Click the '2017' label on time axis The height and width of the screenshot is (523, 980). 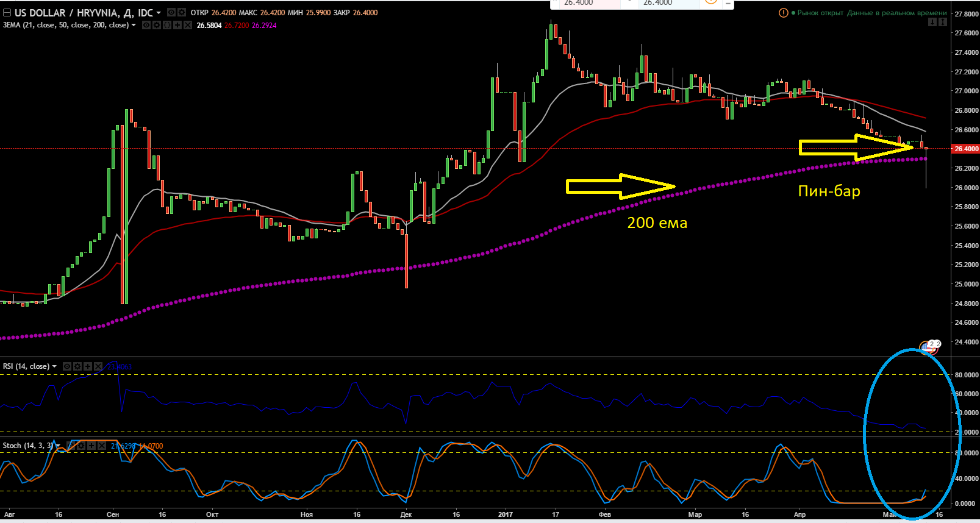click(x=506, y=514)
